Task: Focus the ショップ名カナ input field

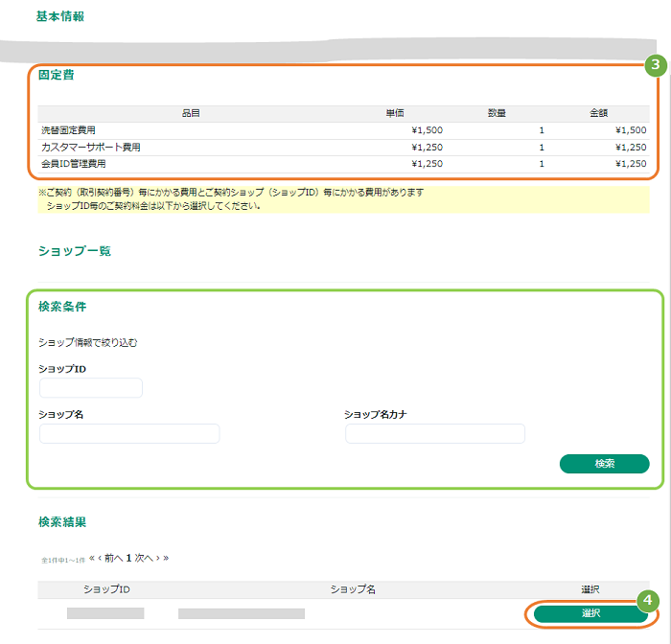Action: coord(435,433)
